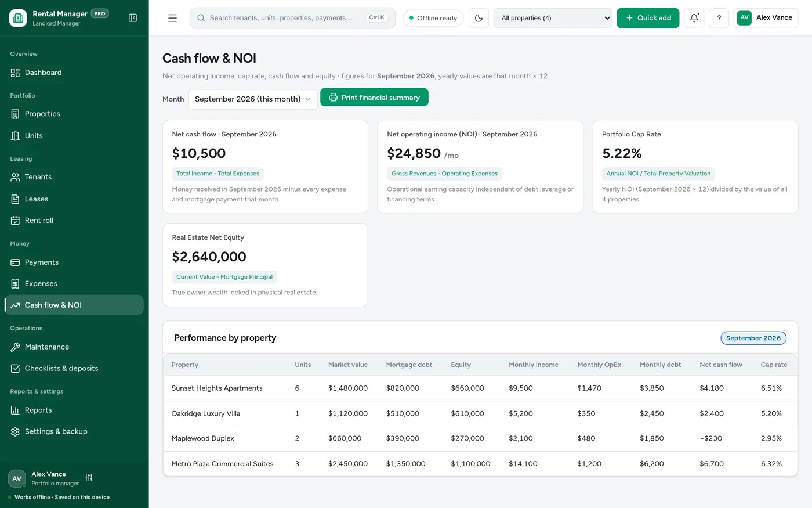The image size is (812, 508).
Task: Click the September 2026 badge in Performance table
Action: (753, 338)
